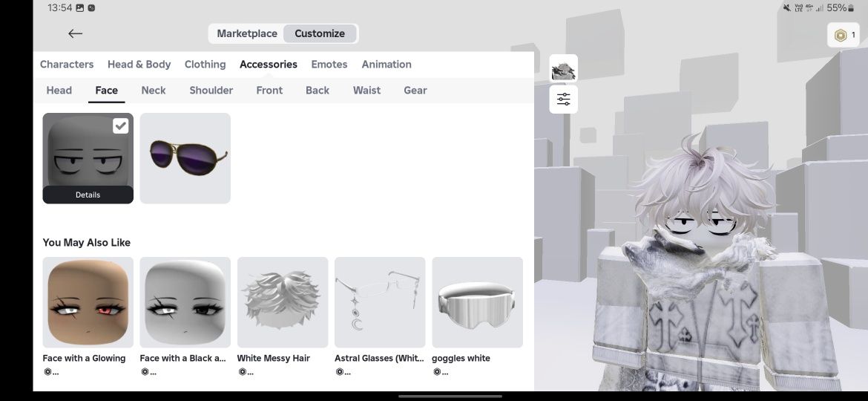868x401 pixels.
Task: Tap the 'White Messy Hair' title
Action: point(274,359)
